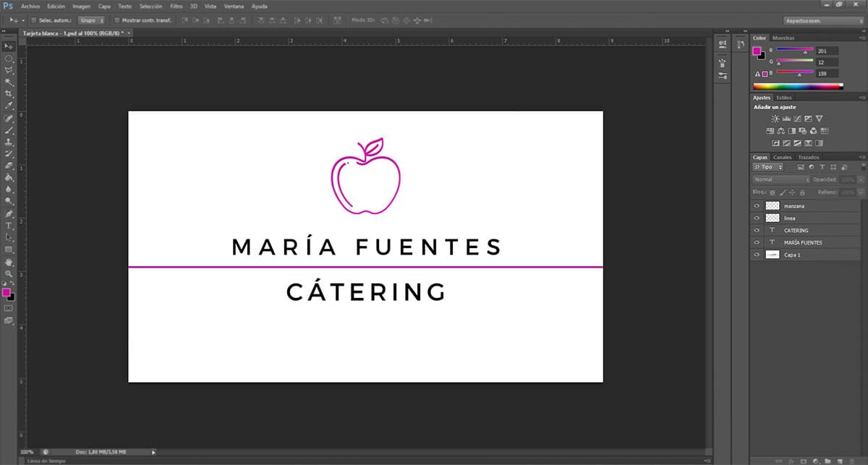Select the Paint Bucket tool
Viewport: 868px width, 465px height.
[x=9, y=177]
